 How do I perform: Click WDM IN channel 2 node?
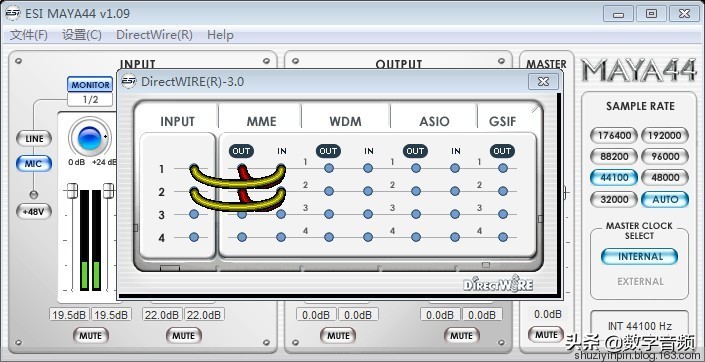[368, 191]
